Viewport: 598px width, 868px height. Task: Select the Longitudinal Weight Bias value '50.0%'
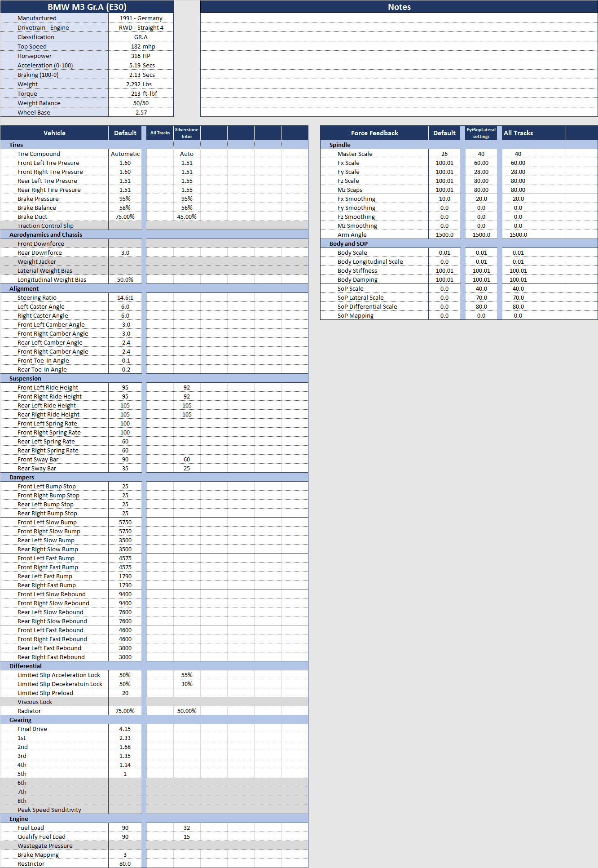pos(125,279)
